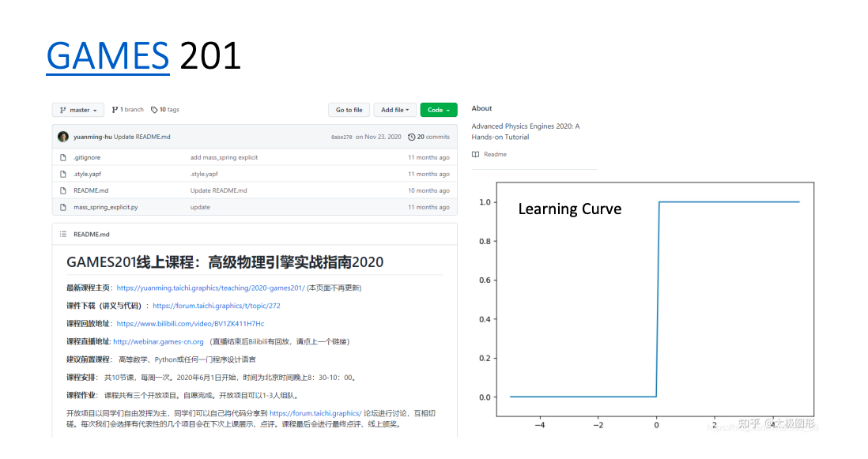Click the Advanced Physics Engines 2020 description
868x459 pixels.
tap(526, 132)
